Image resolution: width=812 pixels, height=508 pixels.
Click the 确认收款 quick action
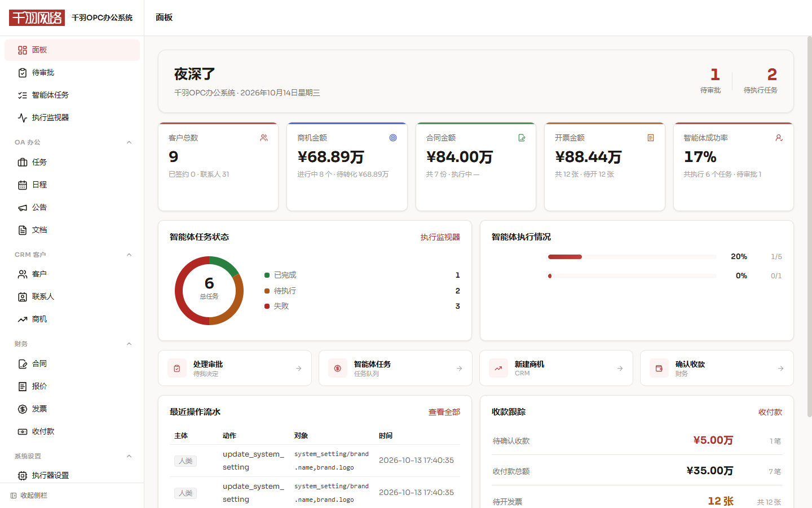717,368
